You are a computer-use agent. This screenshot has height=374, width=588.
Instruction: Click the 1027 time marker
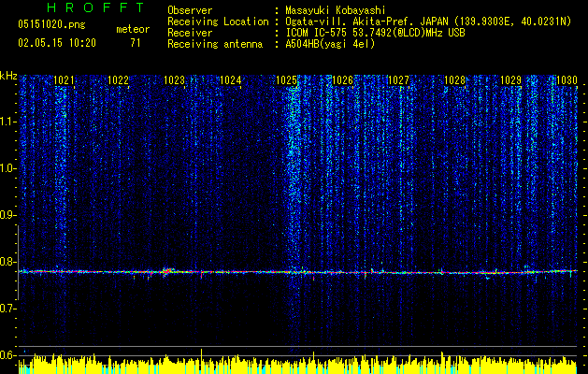click(x=398, y=80)
